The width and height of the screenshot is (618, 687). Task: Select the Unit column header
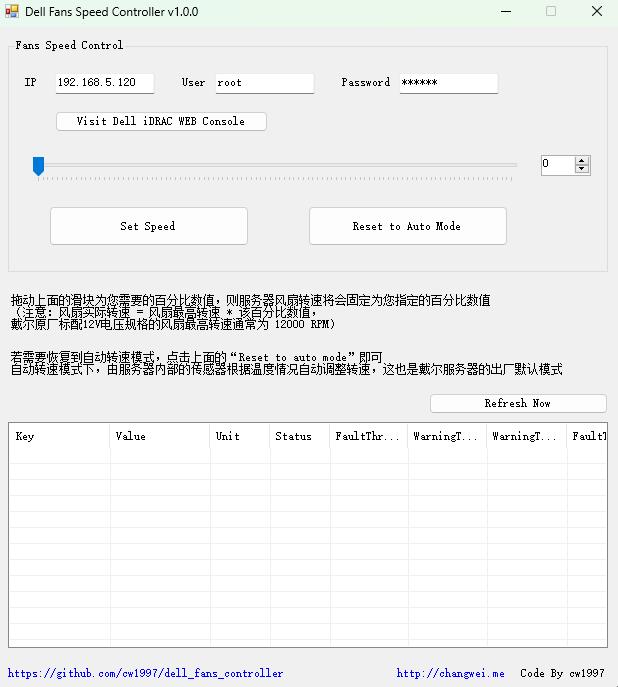240,436
